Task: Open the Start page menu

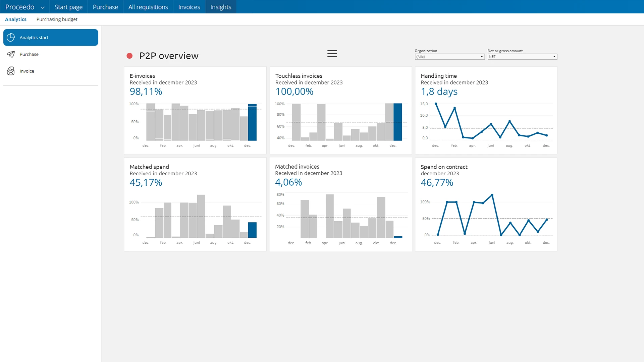Action: click(x=68, y=7)
